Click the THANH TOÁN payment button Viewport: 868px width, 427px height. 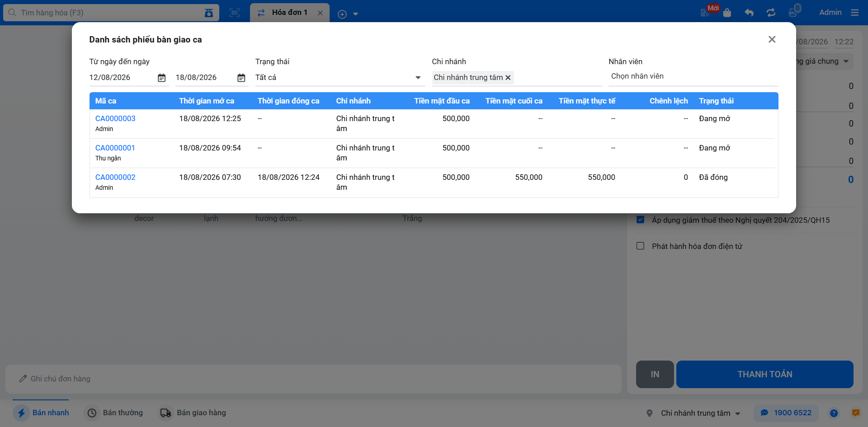[764, 374]
